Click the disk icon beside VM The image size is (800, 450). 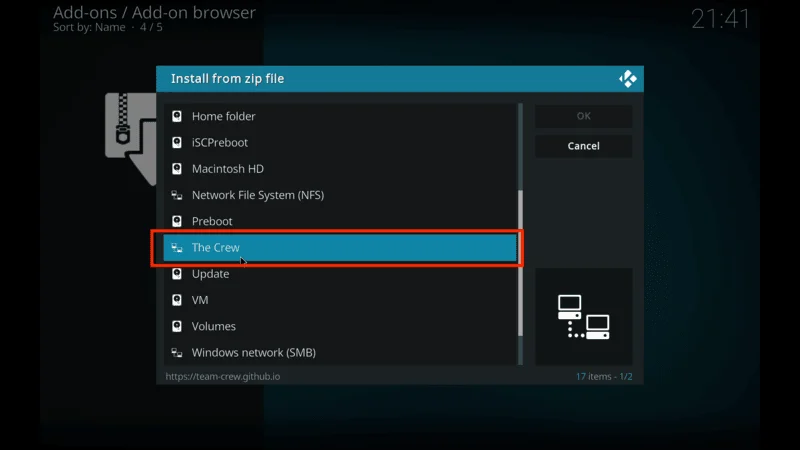pos(177,300)
